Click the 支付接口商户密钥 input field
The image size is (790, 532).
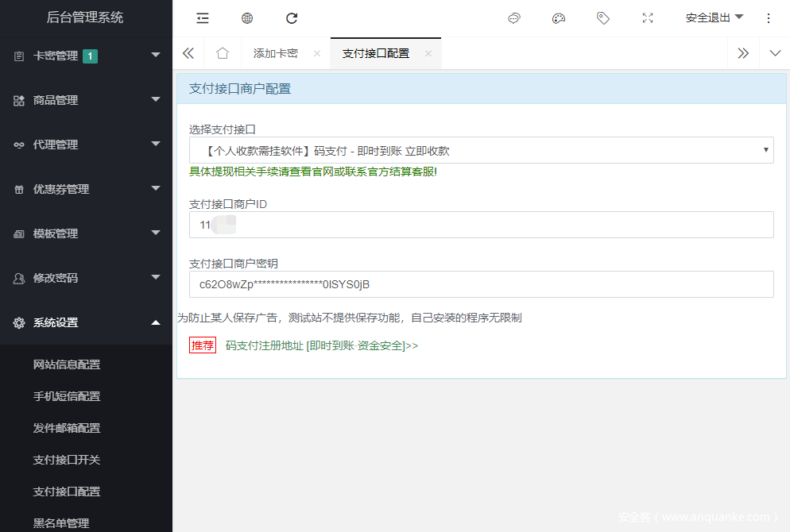pos(481,284)
